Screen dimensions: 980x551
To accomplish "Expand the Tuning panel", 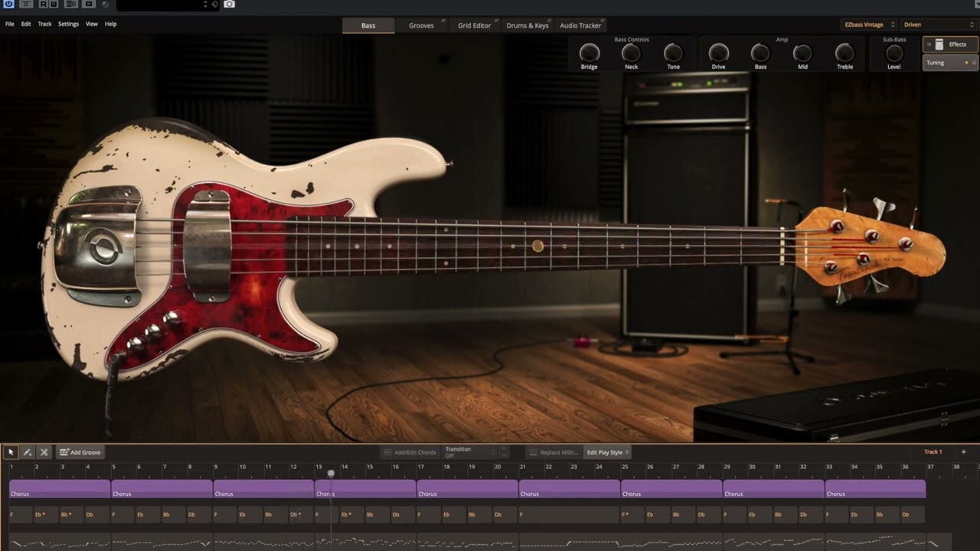I will click(950, 63).
